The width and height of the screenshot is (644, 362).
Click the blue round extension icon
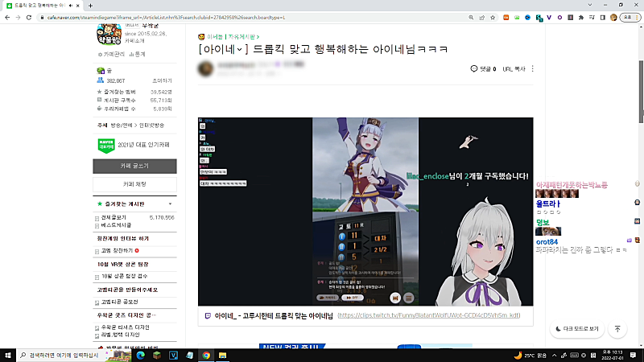click(528, 18)
